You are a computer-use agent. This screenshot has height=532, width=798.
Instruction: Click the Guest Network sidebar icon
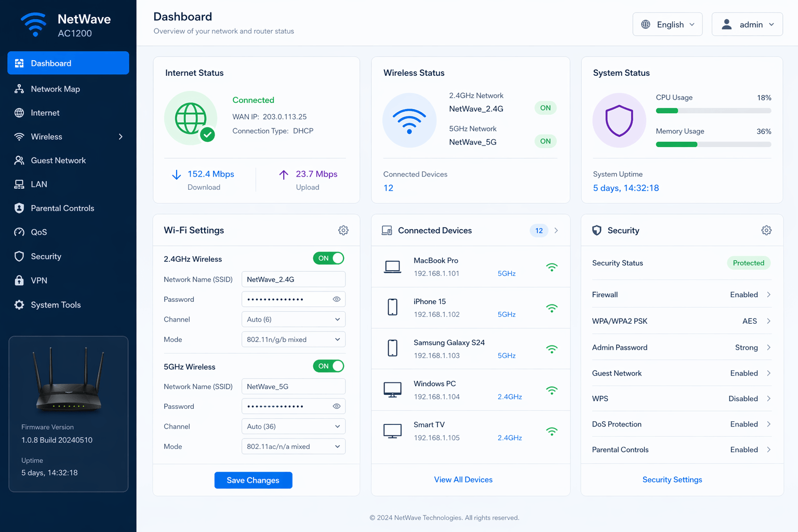click(19, 160)
